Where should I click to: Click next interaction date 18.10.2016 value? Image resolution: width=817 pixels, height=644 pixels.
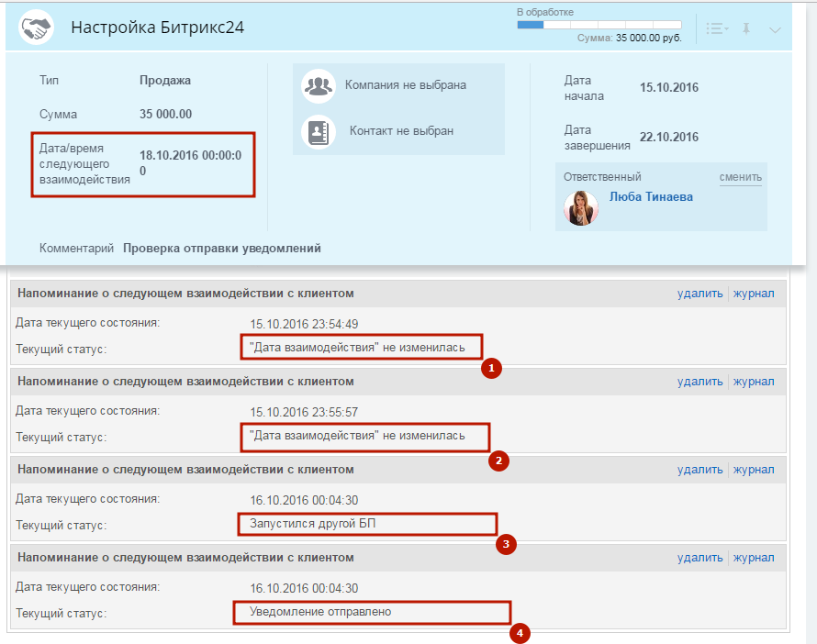[191, 163]
